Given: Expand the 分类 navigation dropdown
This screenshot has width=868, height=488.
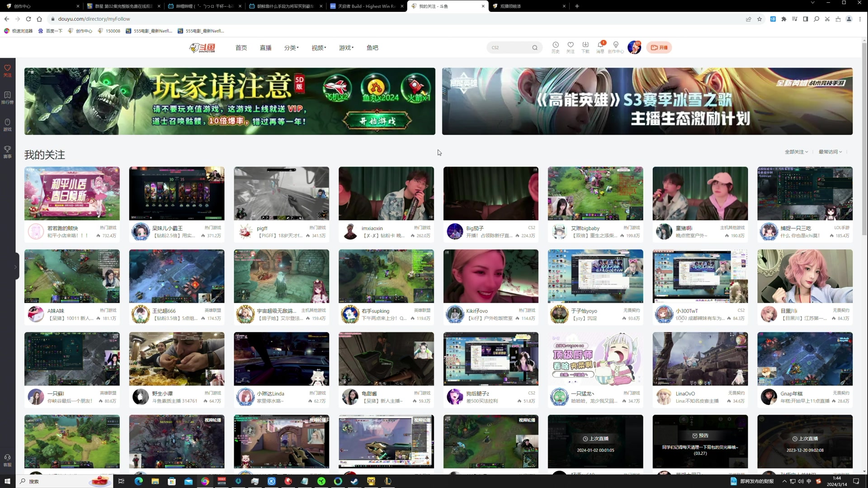Looking at the screenshot, I should tap(291, 47).
